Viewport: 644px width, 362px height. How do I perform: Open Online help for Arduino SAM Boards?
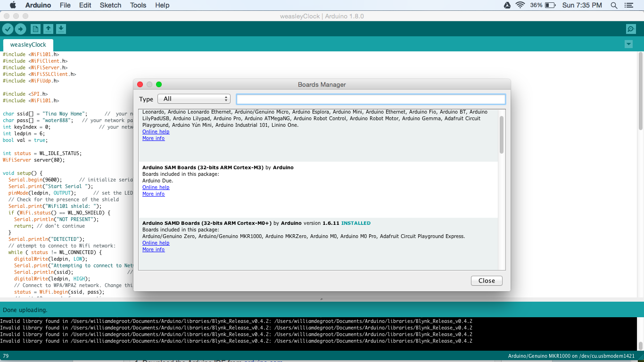pos(156,187)
